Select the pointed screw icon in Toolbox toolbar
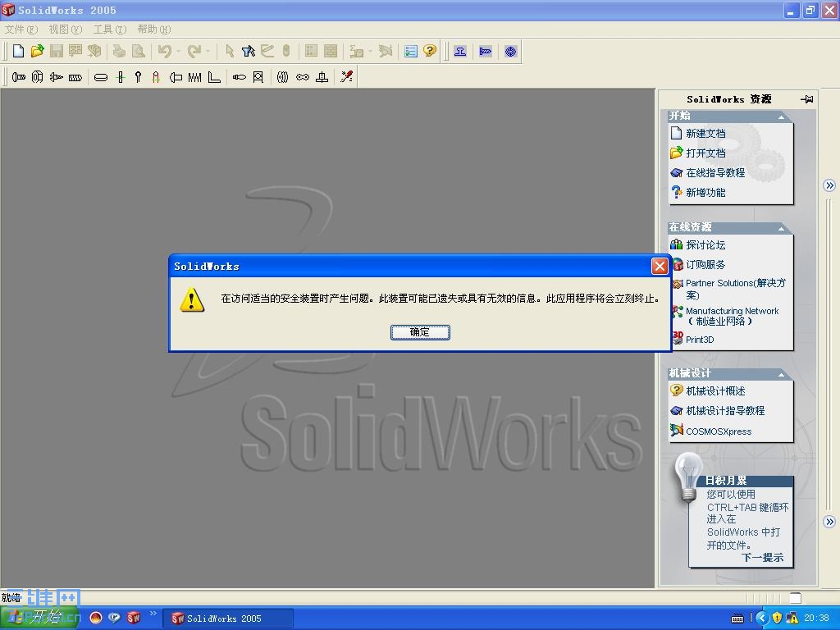This screenshot has height=630, width=840. point(57,77)
